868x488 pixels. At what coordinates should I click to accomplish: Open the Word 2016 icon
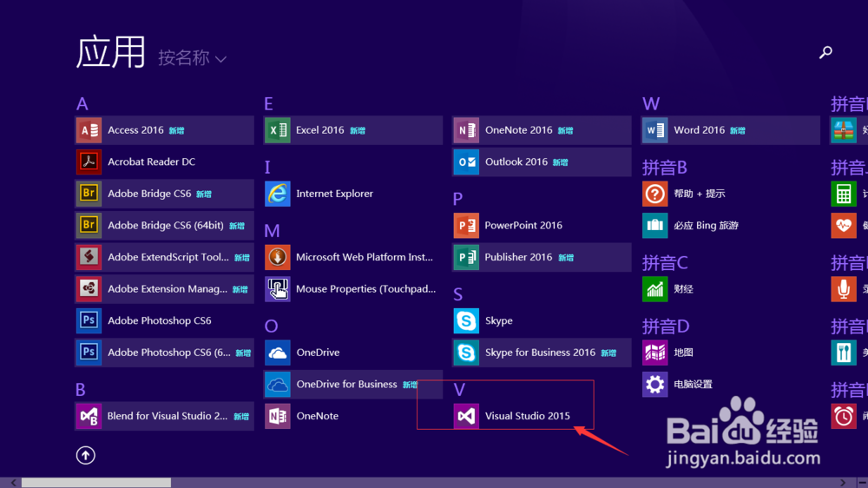click(x=654, y=130)
